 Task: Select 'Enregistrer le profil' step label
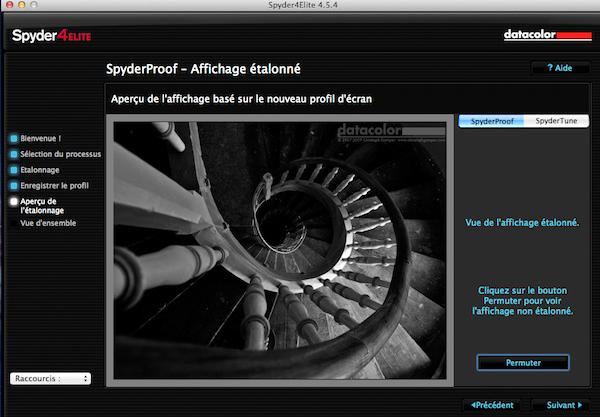[x=54, y=186]
